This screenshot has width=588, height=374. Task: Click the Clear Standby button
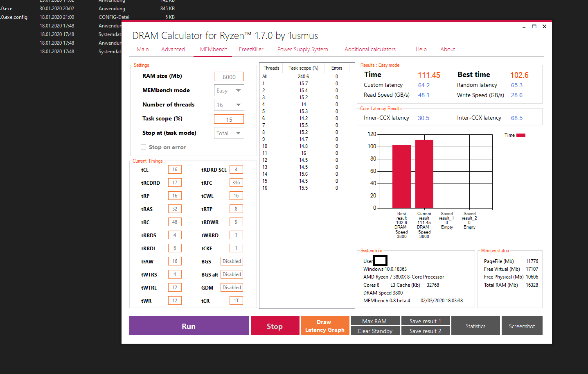[374, 331]
